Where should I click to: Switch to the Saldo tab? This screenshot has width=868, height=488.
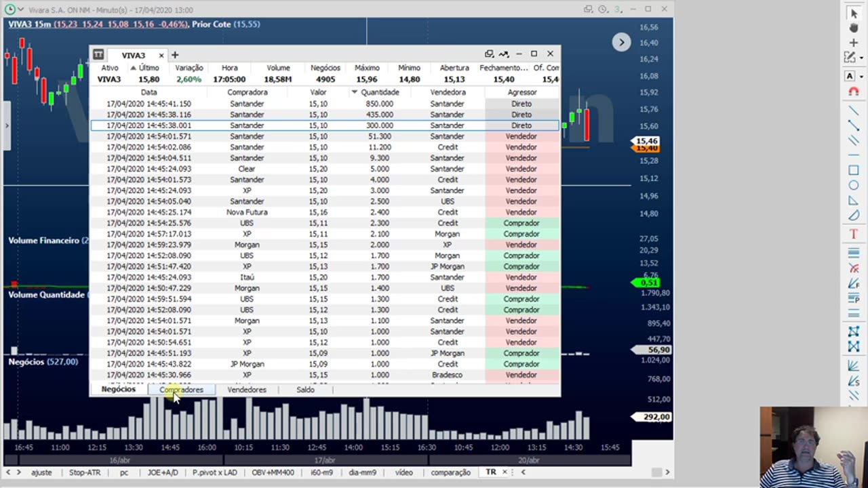tap(305, 390)
